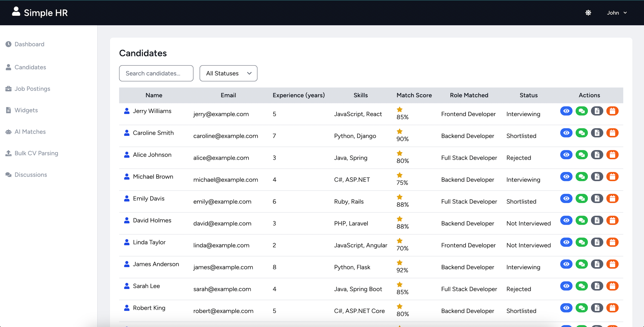Image resolution: width=644 pixels, height=327 pixels.
Task: Navigate to Job Postings
Action: pos(32,89)
